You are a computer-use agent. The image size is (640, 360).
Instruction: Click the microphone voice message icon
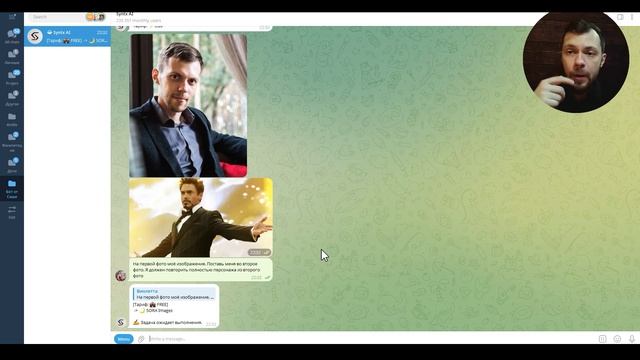coord(632,339)
